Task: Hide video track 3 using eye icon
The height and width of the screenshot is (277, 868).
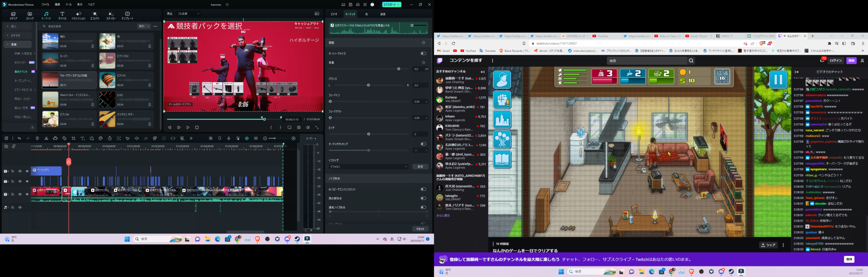Action: tap(27, 171)
